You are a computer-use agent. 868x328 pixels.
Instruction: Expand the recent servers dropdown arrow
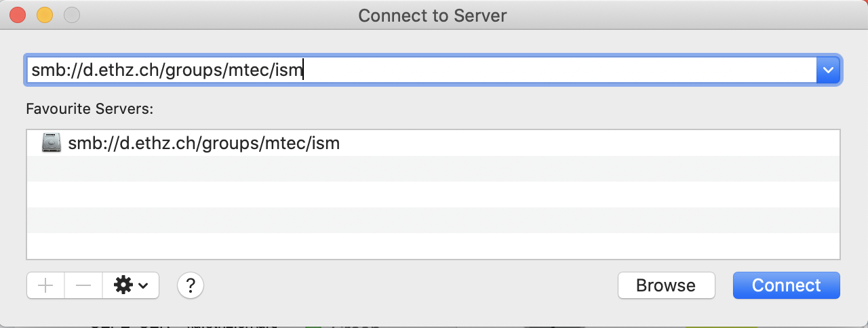[x=828, y=70]
